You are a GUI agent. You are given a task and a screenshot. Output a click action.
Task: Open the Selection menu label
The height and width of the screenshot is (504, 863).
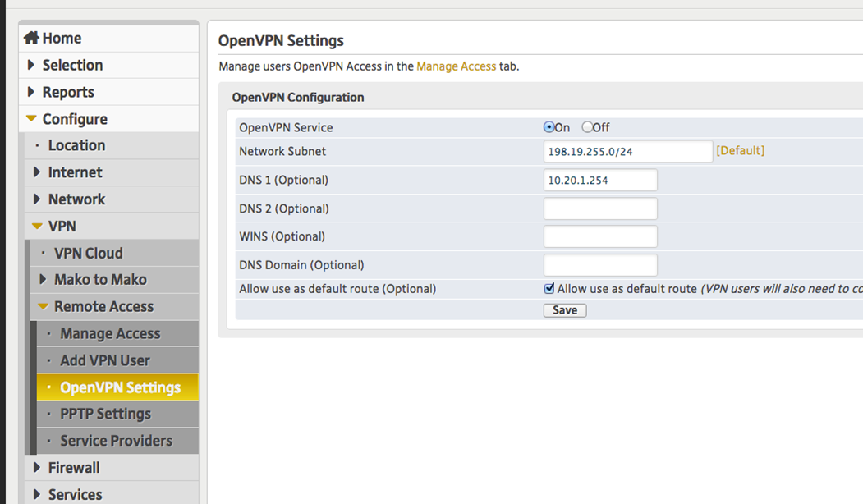(x=72, y=65)
